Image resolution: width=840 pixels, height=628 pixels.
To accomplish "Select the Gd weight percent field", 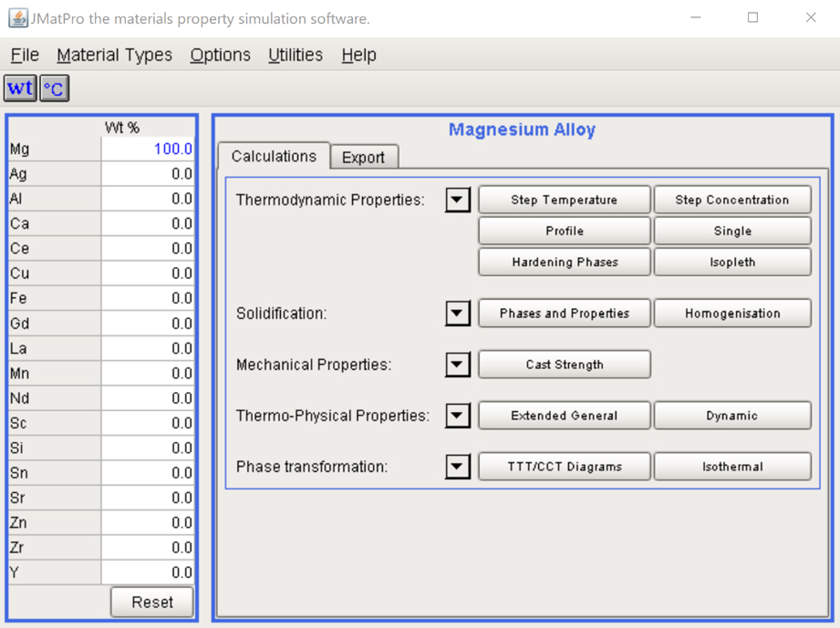I will pos(148,324).
